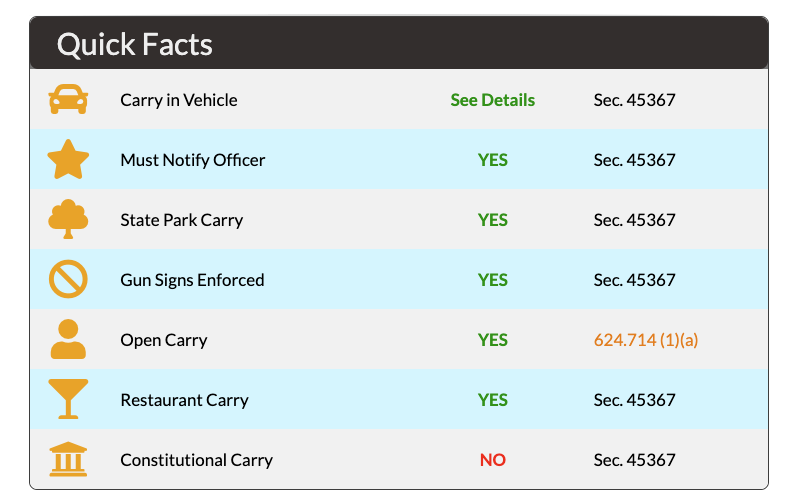Click the red NO for Constitutional Carry

click(x=492, y=460)
